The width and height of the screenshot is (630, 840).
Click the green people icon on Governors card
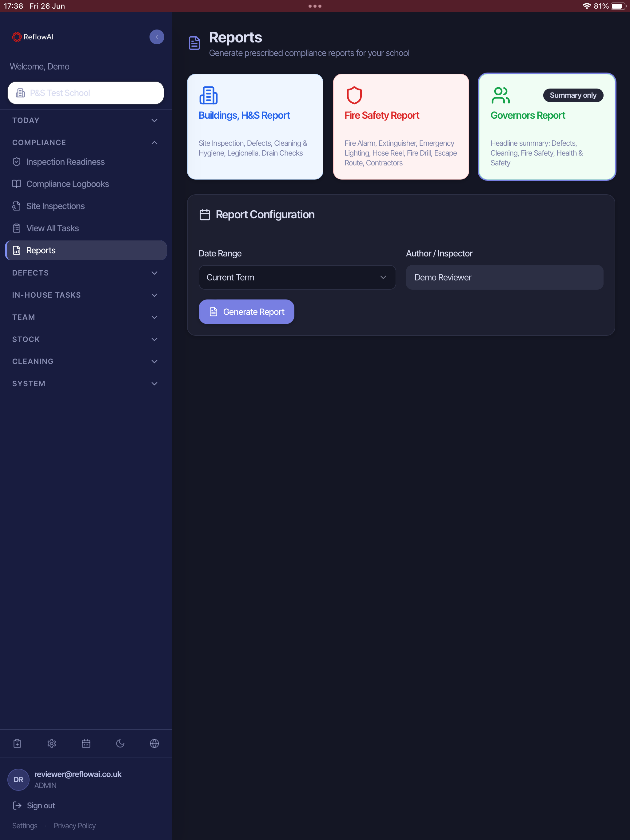500,95
